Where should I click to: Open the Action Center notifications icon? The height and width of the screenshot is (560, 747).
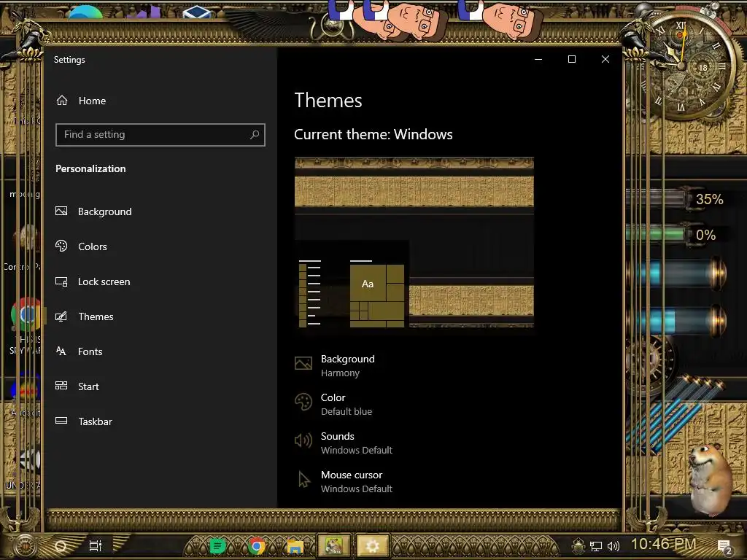tap(724, 547)
